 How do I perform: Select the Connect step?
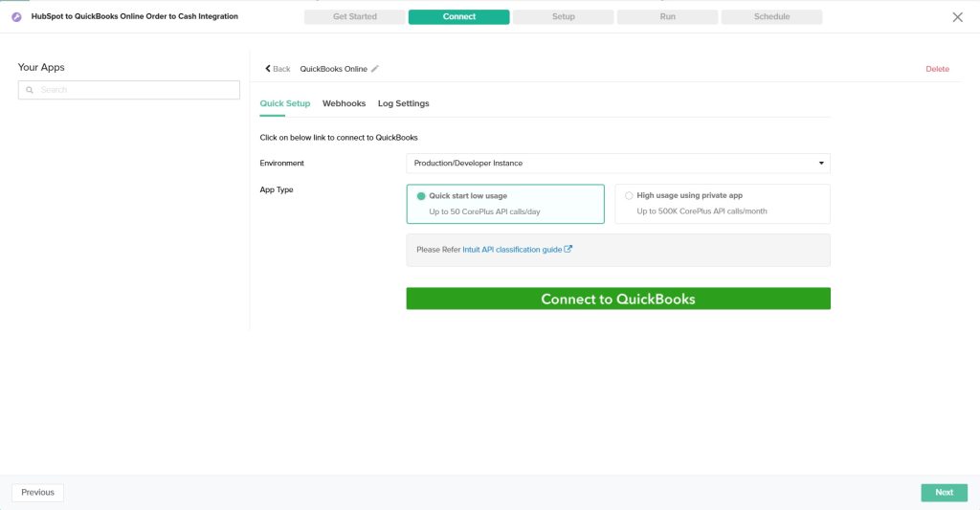pyautogui.click(x=458, y=17)
